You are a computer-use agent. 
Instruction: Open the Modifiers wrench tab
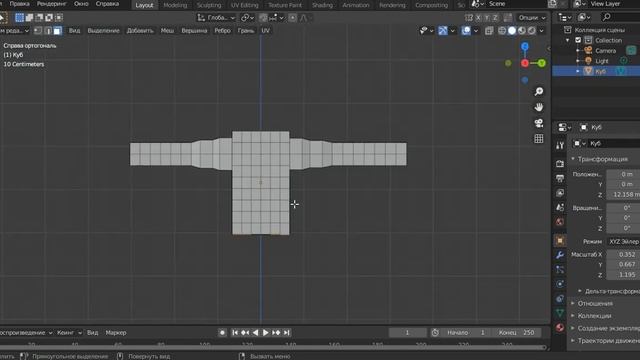click(560, 255)
